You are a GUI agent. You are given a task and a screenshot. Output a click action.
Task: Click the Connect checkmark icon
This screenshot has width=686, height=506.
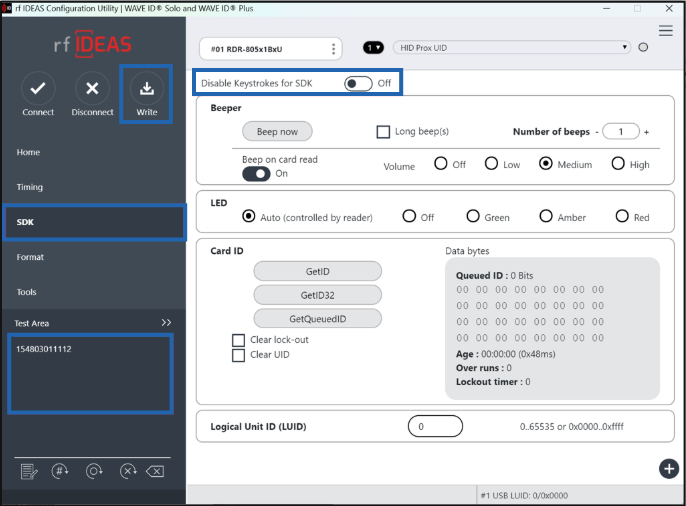(38, 89)
